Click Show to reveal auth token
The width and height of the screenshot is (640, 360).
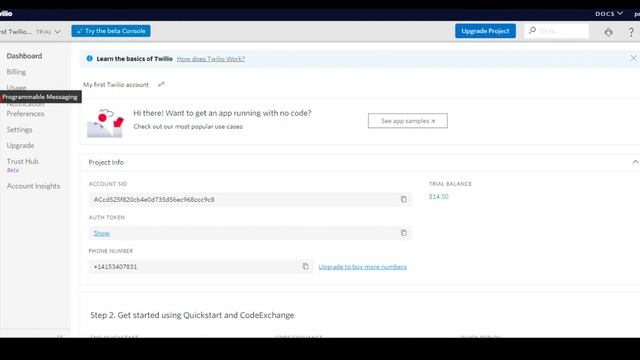102,233
